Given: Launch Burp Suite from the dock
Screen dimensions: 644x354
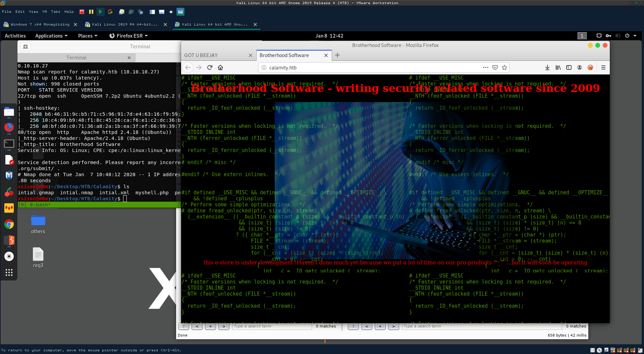Looking at the screenshot, I should point(9,240).
